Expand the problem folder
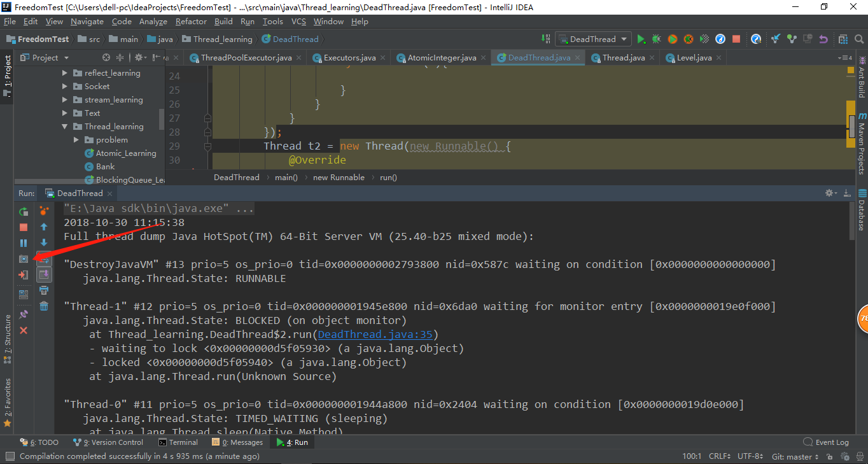The width and height of the screenshot is (868, 464). pyautogui.click(x=76, y=140)
